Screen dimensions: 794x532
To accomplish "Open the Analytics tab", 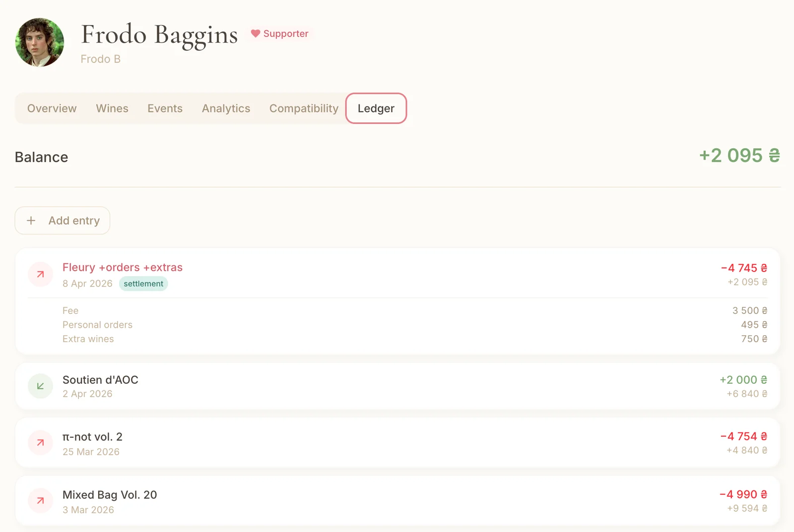I will click(226, 109).
